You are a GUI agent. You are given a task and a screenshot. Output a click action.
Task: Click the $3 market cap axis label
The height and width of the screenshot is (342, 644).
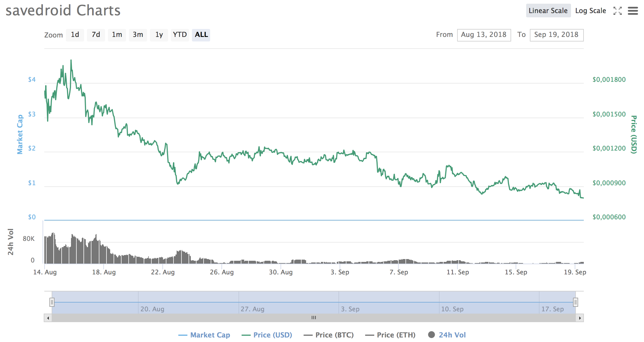(x=32, y=114)
